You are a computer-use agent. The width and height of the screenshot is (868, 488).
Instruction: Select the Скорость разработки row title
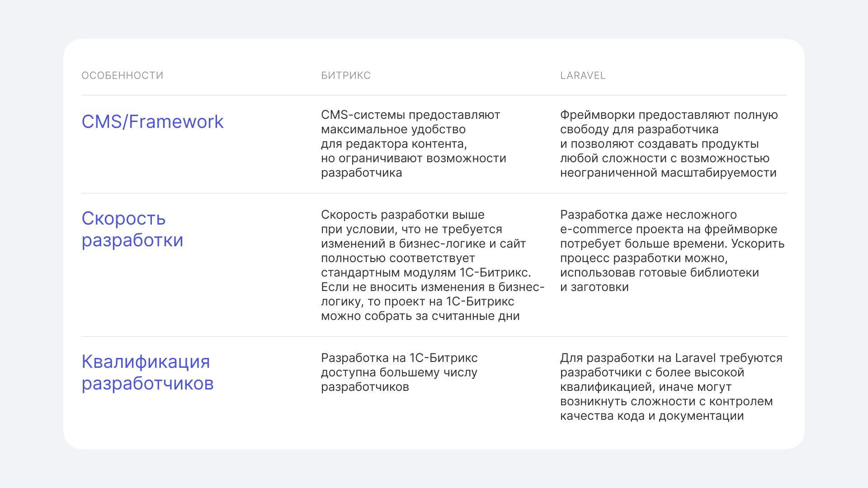(132, 229)
